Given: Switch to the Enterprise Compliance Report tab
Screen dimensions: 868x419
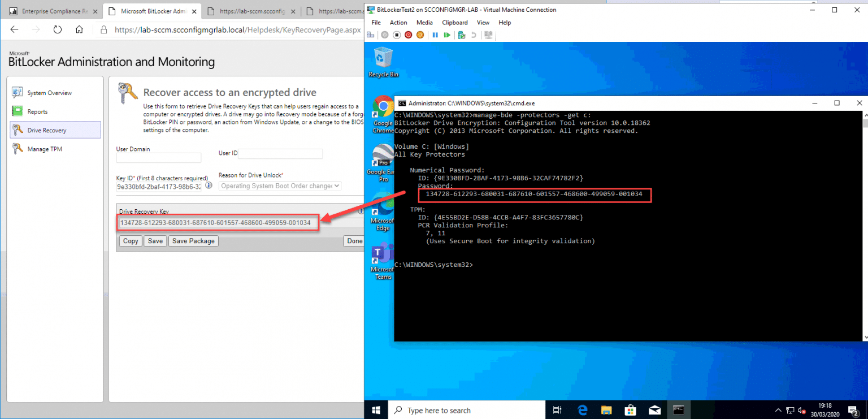Looking at the screenshot, I should pyautogui.click(x=53, y=10).
